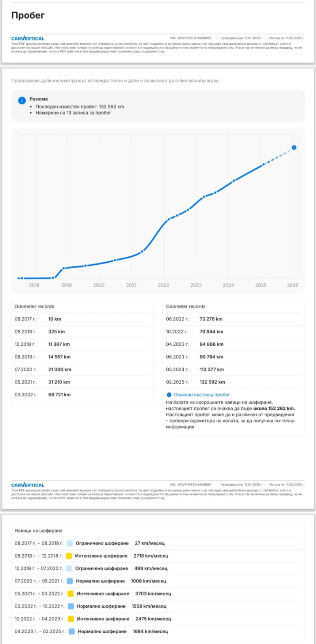316x644 pixels.
Task: Click info icon next to Очакван настоящ пробег
Action: (x=169, y=395)
